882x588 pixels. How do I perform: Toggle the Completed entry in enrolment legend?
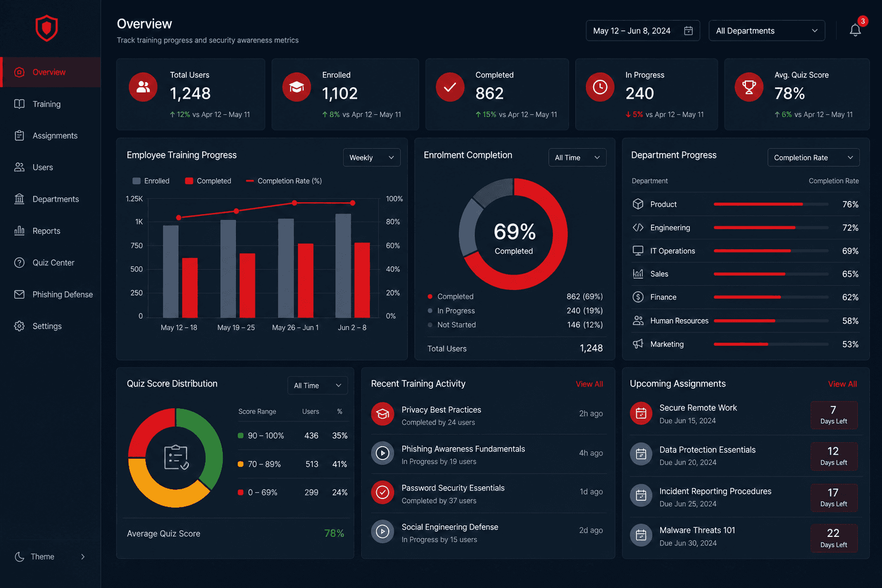point(451,296)
